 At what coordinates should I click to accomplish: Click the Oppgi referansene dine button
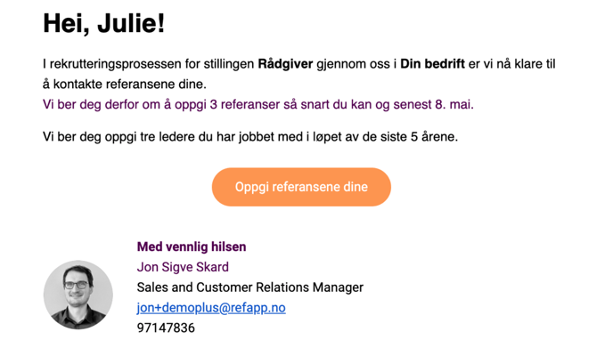coord(301,187)
